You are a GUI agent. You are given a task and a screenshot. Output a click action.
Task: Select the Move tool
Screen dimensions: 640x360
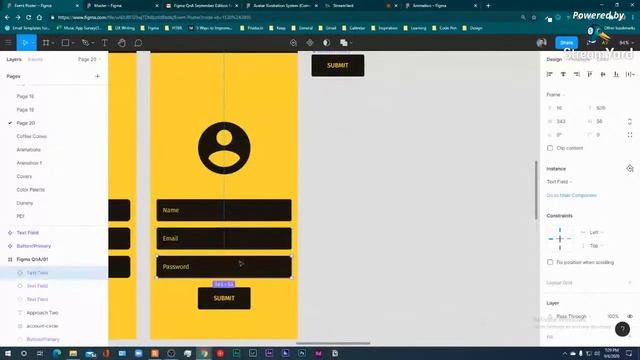24,42
